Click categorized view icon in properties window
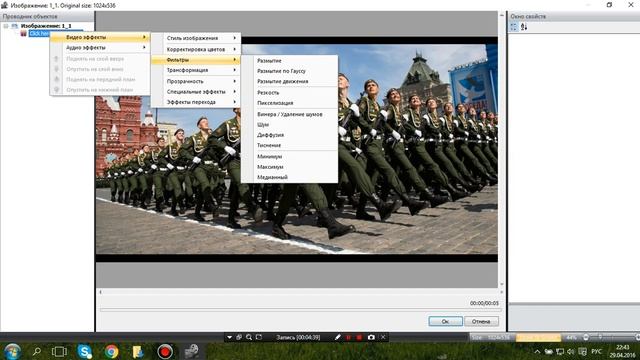640x360 pixels. coord(513,27)
